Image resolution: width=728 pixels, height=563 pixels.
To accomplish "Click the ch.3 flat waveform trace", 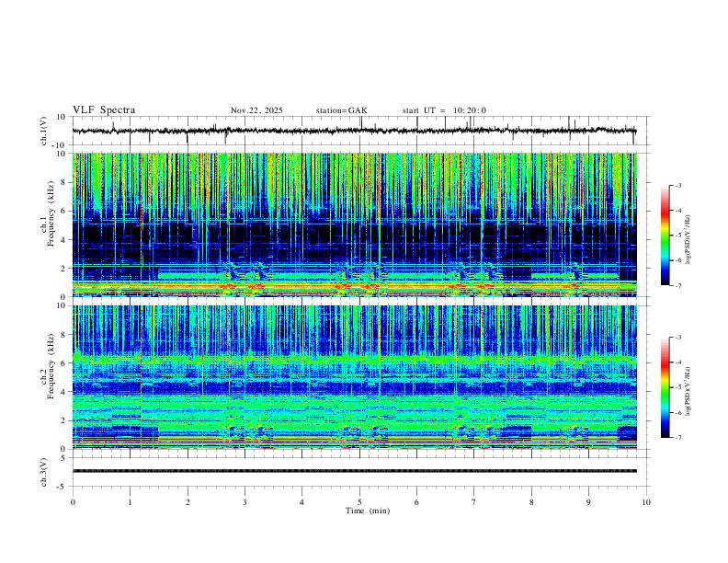I will [355, 471].
